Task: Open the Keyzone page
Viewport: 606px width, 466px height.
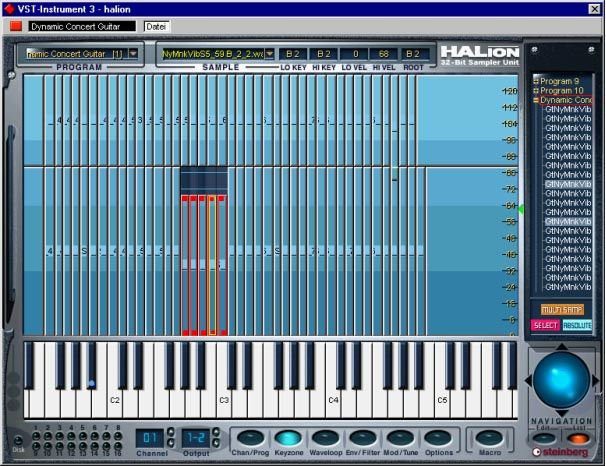Action: 288,438
